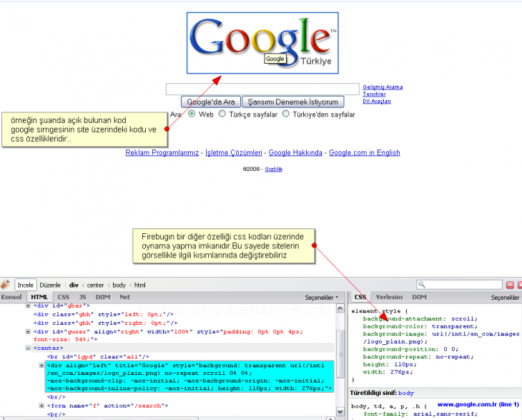522x420 pixels.
Task: Switch to the DOM tab in main panel
Action: click(102, 297)
